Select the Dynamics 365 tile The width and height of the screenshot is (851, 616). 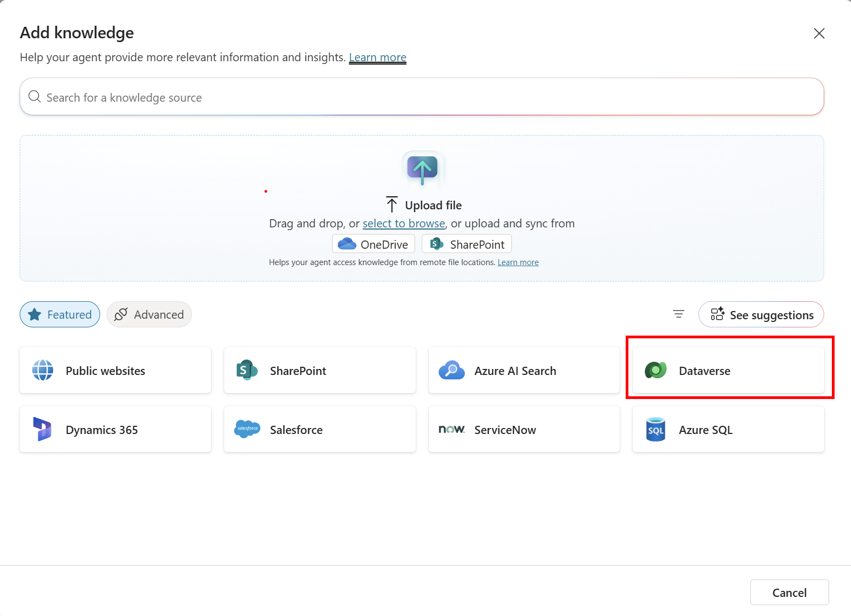click(x=102, y=430)
